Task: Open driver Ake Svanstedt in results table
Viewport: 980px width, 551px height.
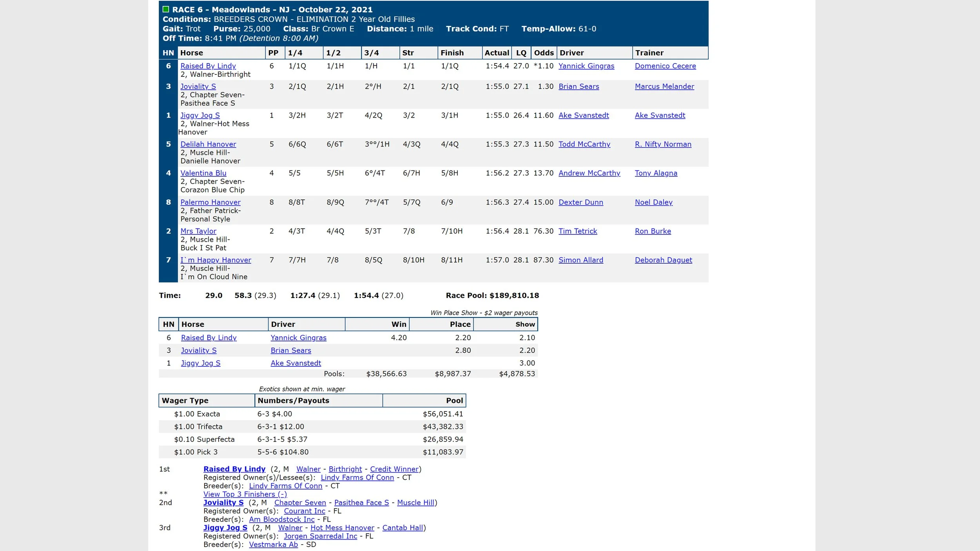Action: pos(584,115)
